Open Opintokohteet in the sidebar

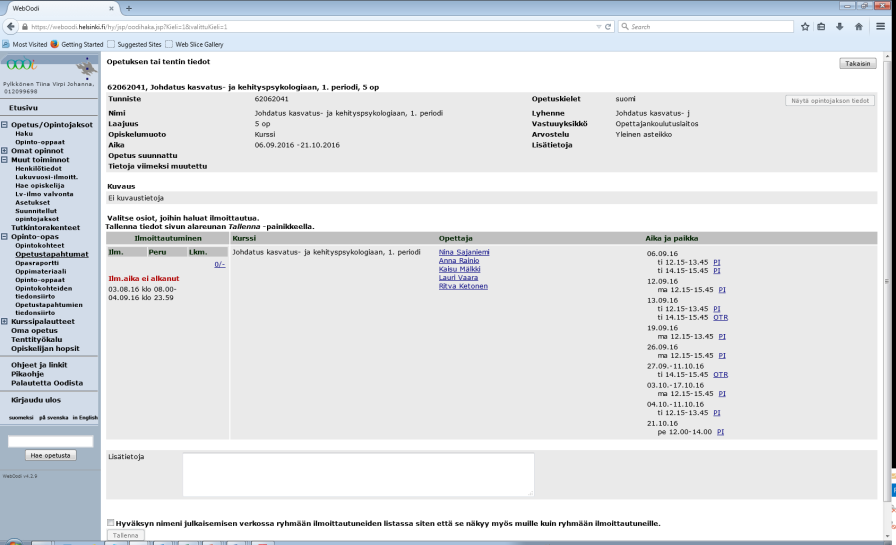pos(39,246)
